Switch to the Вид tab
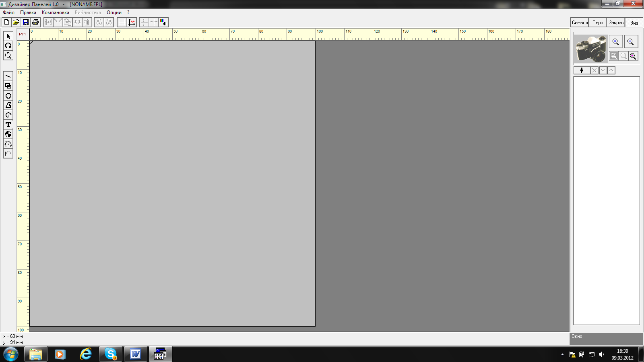Screen dimensions: 644x362 pyautogui.click(x=634, y=23)
